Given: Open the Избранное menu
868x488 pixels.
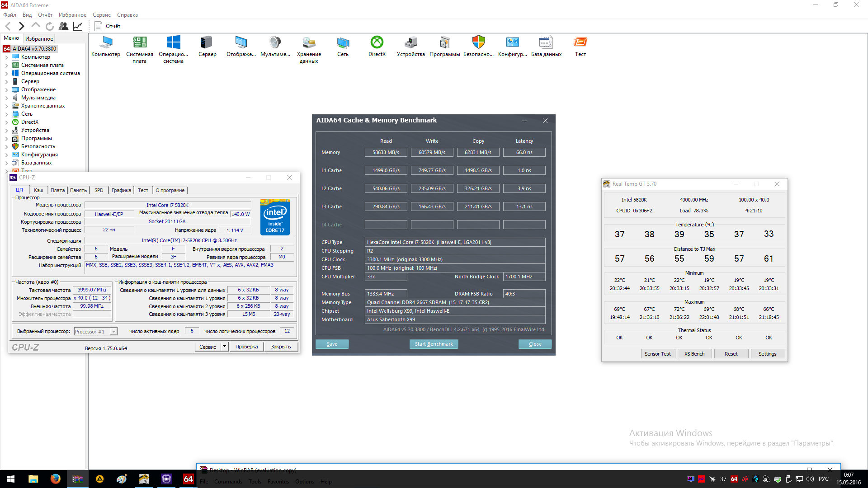Looking at the screenshot, I should (x=72, y=15).
